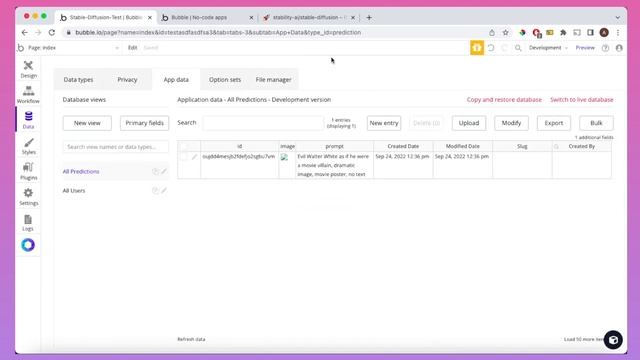Open the Bubble editor search magnifier
The image size is (640, 360).
[x=518, y=48]
